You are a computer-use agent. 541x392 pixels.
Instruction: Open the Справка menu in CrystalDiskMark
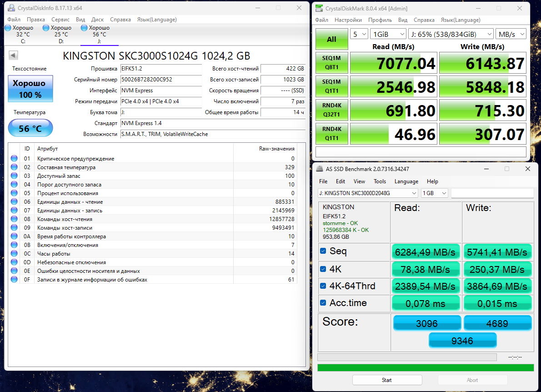424,20
